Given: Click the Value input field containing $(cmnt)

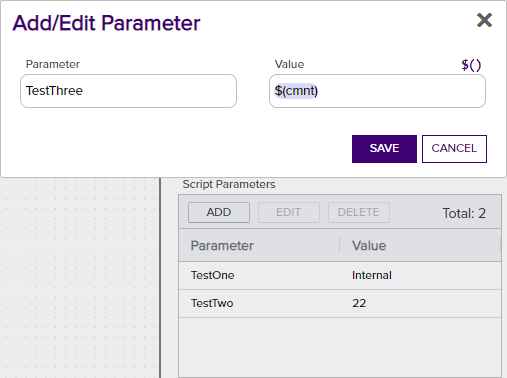Looking at the screenshot, I should pos(377,91).
